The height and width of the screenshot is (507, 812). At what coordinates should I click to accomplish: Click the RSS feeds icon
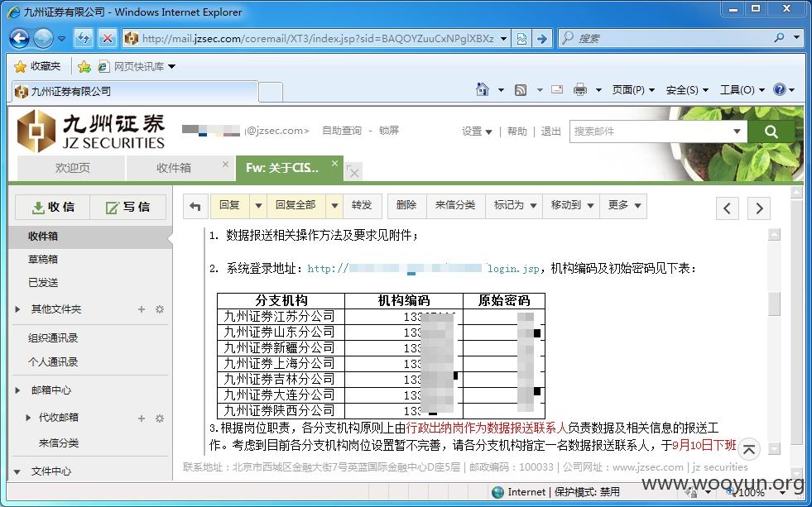click(521, 90)
